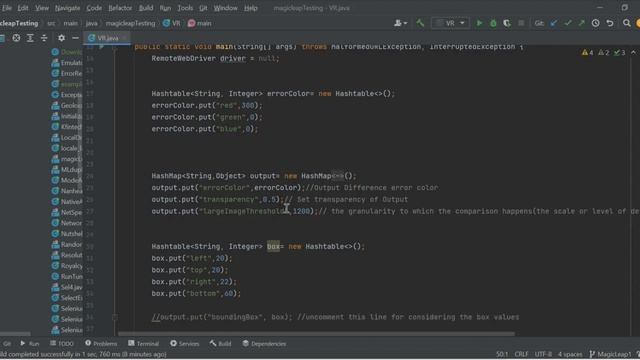
Task: Open the Run tool window
Action: [x=30, y=344]
